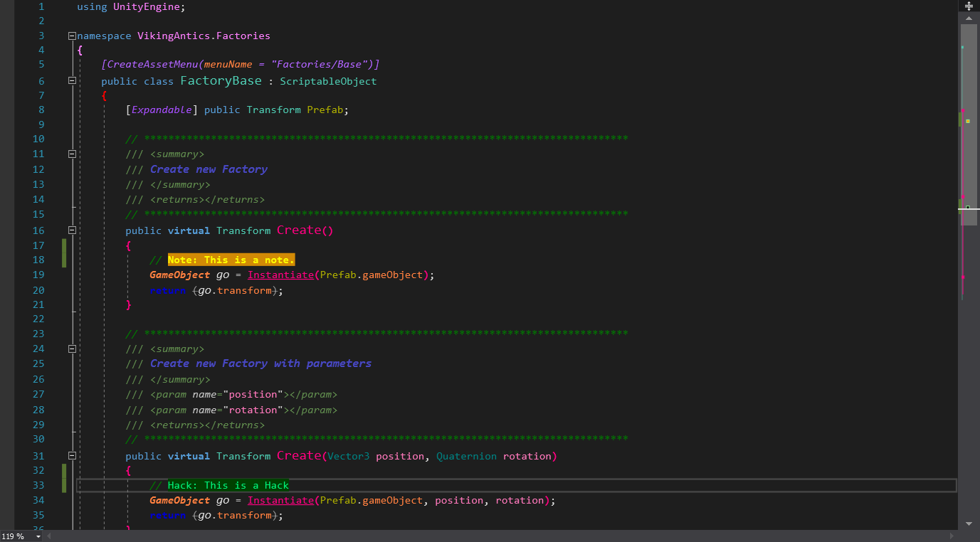Click the 'Hack: This is a Hack' comment
The width and height of the screenshot is (980, 542).
pos(228,486)
